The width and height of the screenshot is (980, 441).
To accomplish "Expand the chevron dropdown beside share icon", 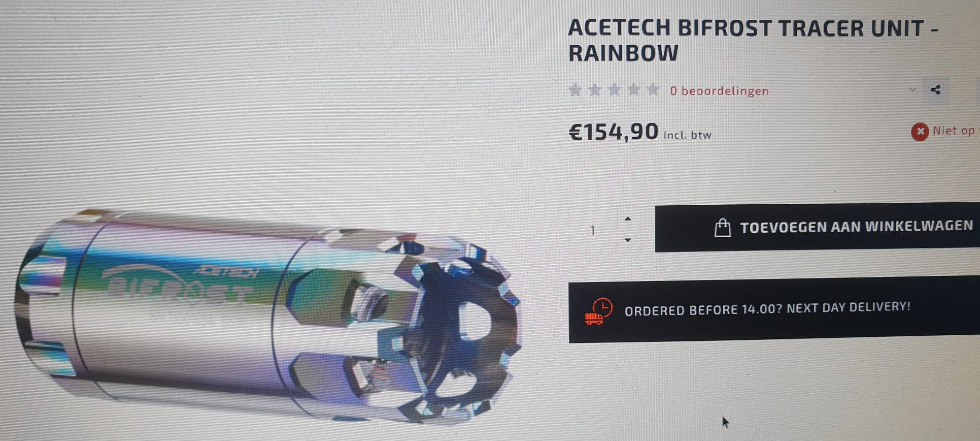I will [x=913, y=90].
